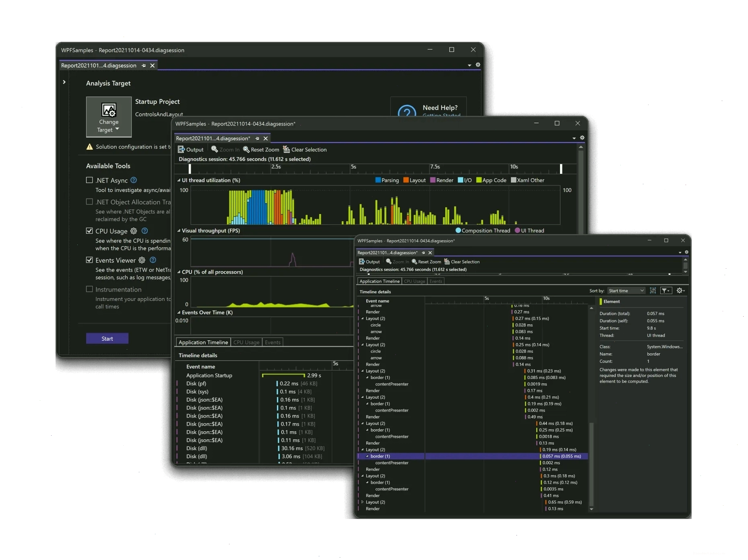
Task: Click Output in front window toolbar
Action: [369, 262]
